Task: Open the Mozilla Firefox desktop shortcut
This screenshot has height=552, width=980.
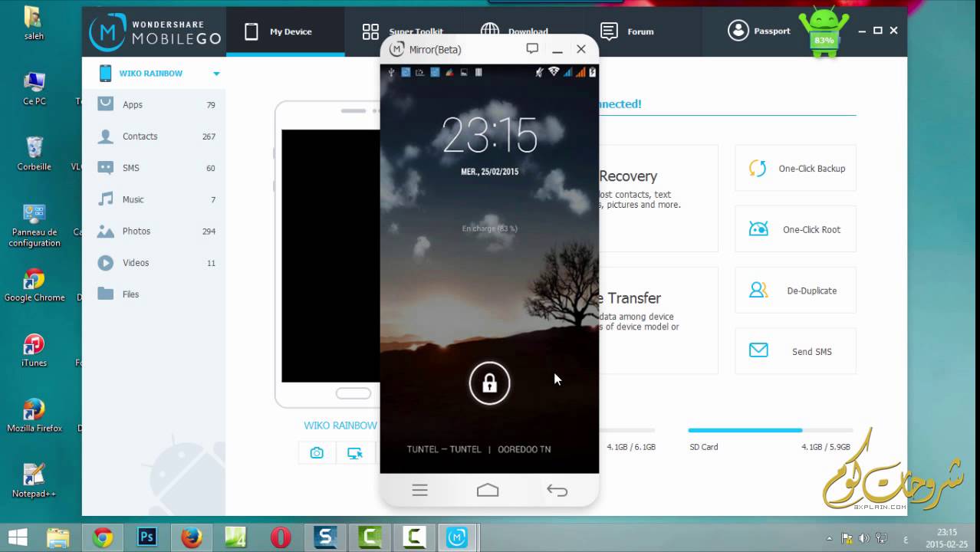Action: click(x=35, y=416)
